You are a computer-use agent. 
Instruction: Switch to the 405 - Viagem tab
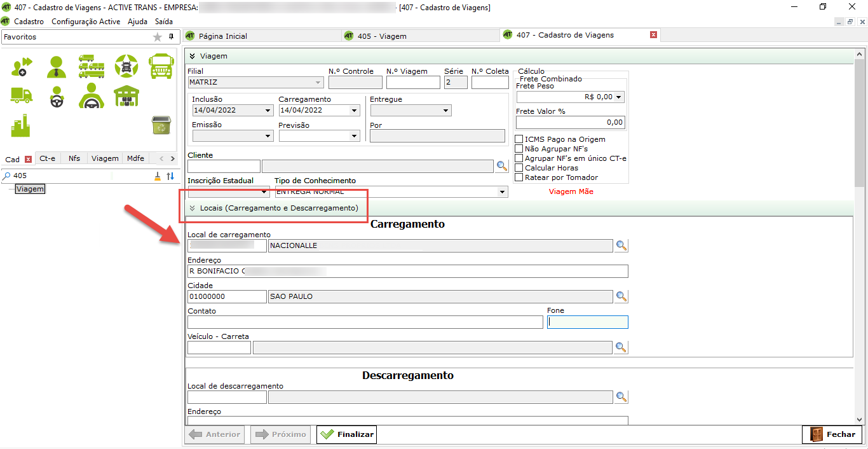381,36
